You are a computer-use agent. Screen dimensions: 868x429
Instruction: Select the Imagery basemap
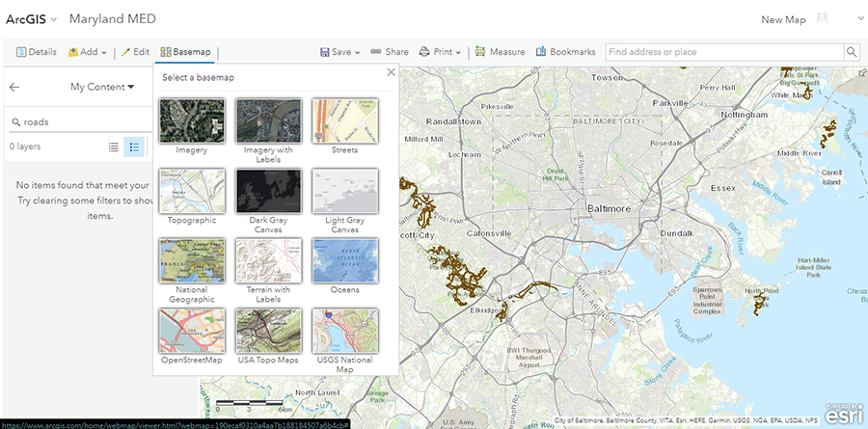pos(192,121)
